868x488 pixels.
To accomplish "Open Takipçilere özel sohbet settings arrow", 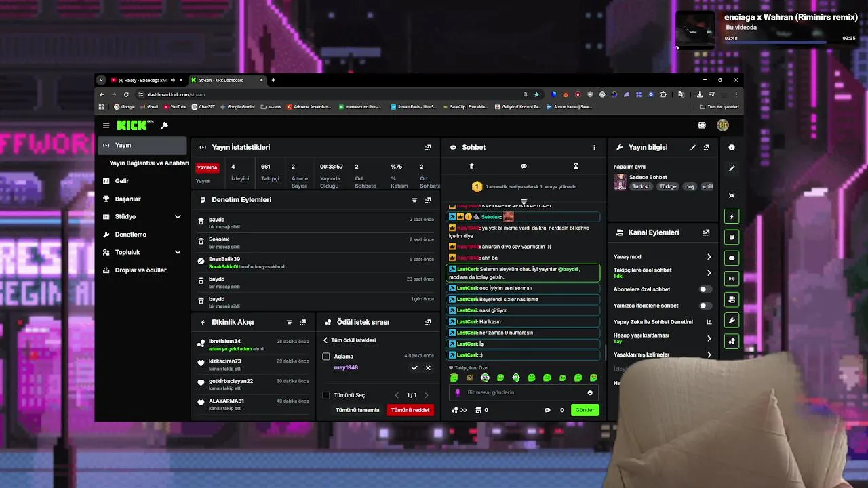I will click(x=709, y=272).
